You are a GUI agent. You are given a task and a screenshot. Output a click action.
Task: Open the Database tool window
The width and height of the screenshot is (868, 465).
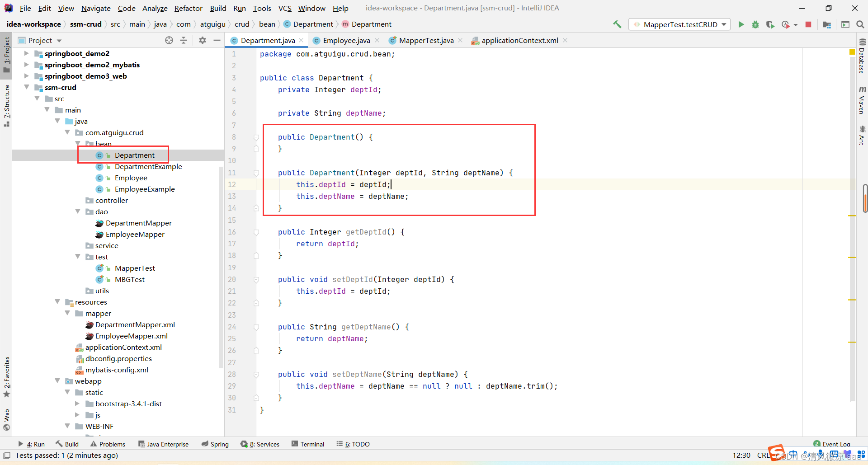(x=862, y=56)
